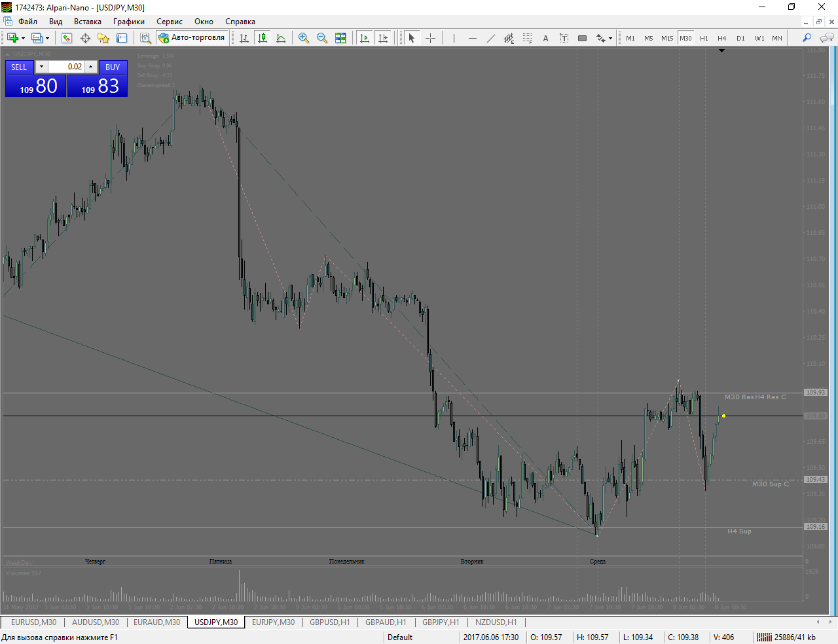The image size is (838, 644).
Task: Toggle chart shift icon
Action: click(x=383, y=38)
